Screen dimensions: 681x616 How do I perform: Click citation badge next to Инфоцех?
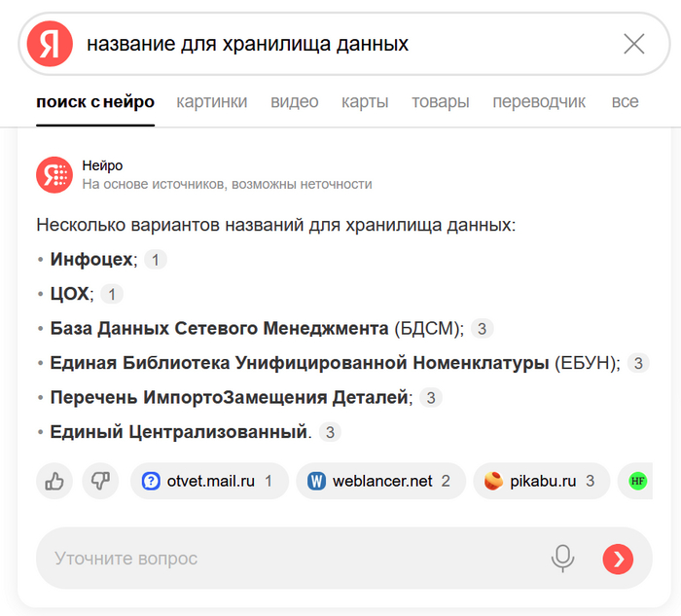pyautogui.click(x=156, y=260)
